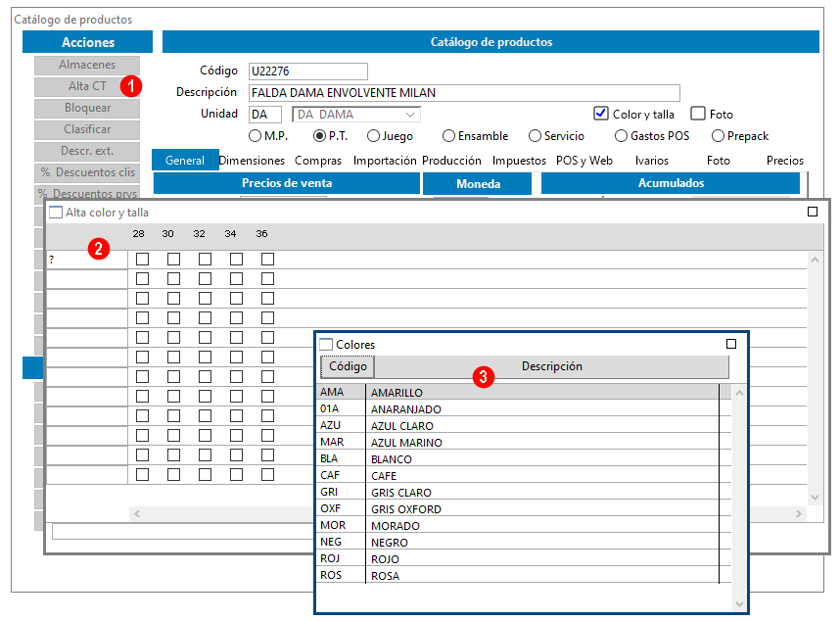
Task: Switch to the Impuestos tab
Action: [x=519, y=161]
